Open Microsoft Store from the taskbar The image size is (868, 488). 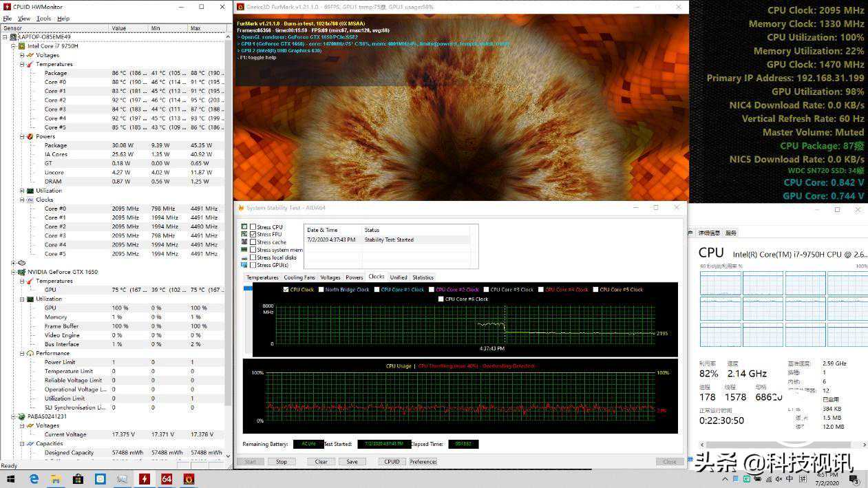point(78,478)
